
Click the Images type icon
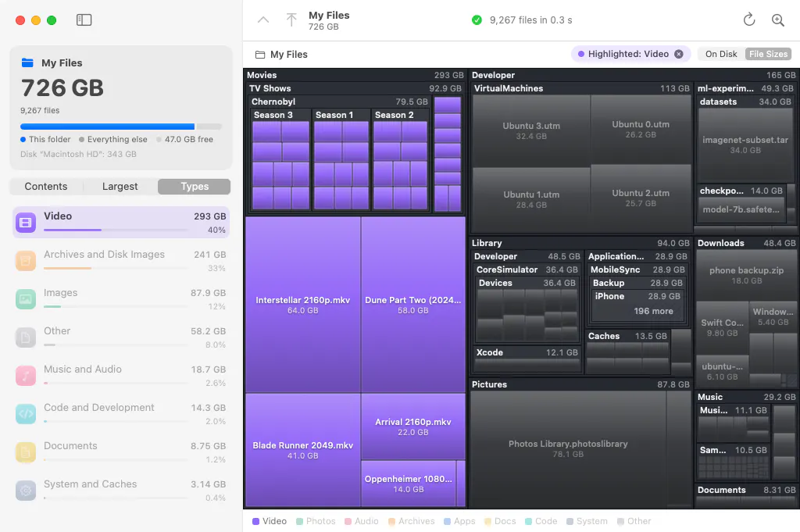(x=26, y=299)
